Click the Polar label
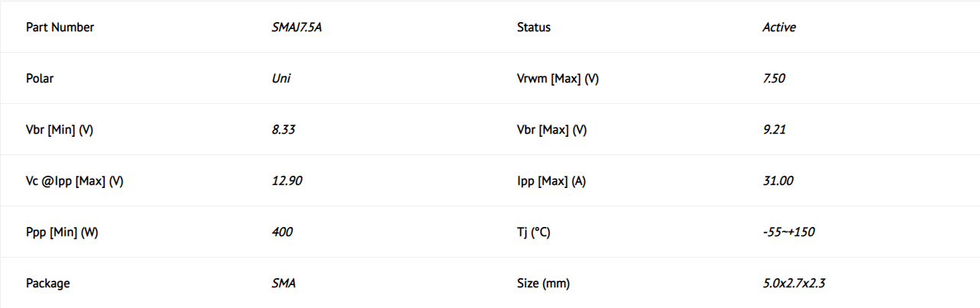Image resolution: width=980 pixels, height=308 pixels. [40, 78]
